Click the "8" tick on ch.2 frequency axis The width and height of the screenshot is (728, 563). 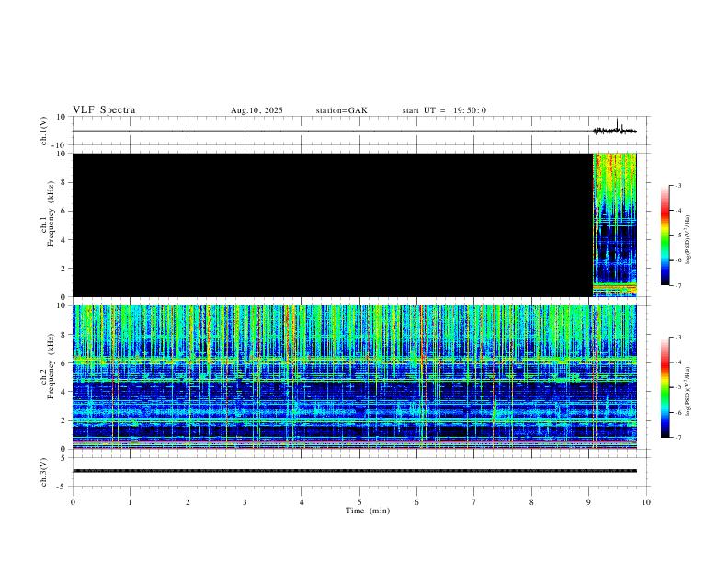click(63, 335)
